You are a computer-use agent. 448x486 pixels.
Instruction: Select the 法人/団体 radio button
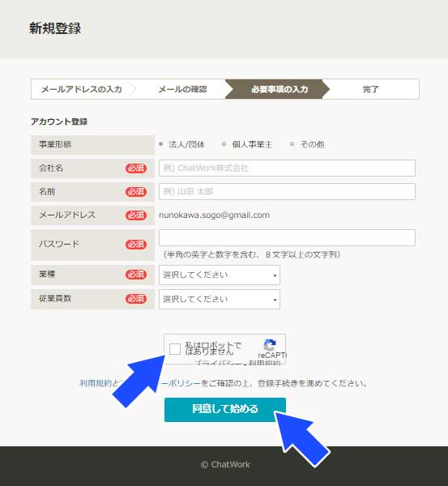pyautogui.click(x=161, y=144)
